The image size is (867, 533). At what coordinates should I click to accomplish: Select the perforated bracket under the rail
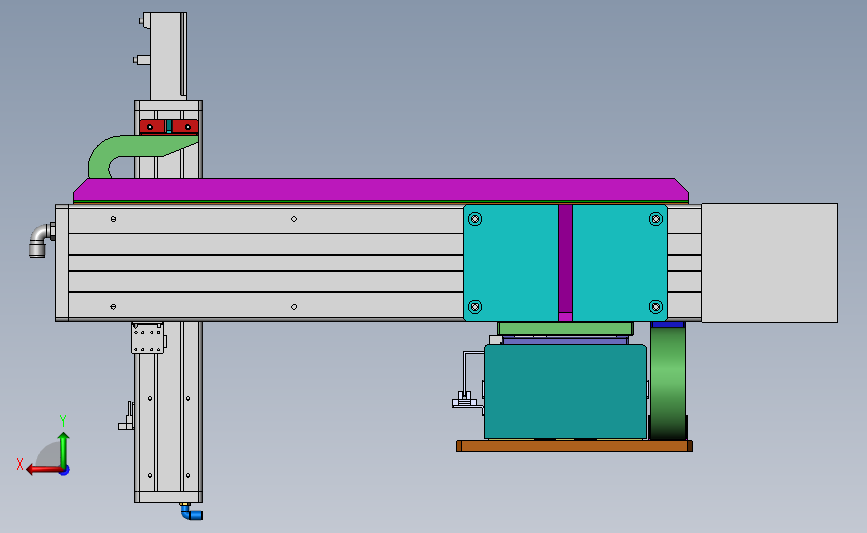click(148, 338)
